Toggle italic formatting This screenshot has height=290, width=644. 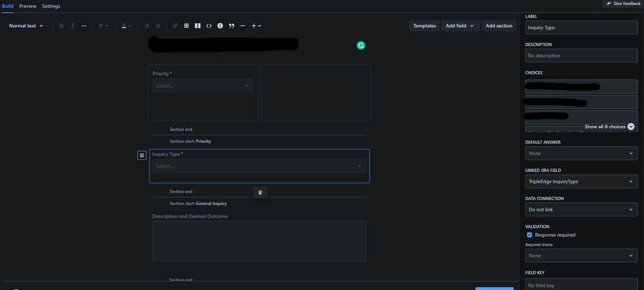pyautogui.click(x=72, y=25)
